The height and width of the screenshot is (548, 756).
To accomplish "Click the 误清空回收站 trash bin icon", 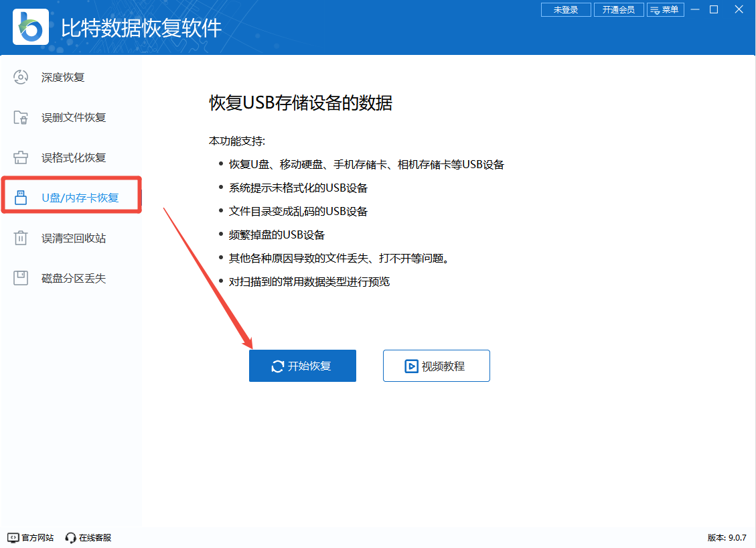I will tap(21, 238).
